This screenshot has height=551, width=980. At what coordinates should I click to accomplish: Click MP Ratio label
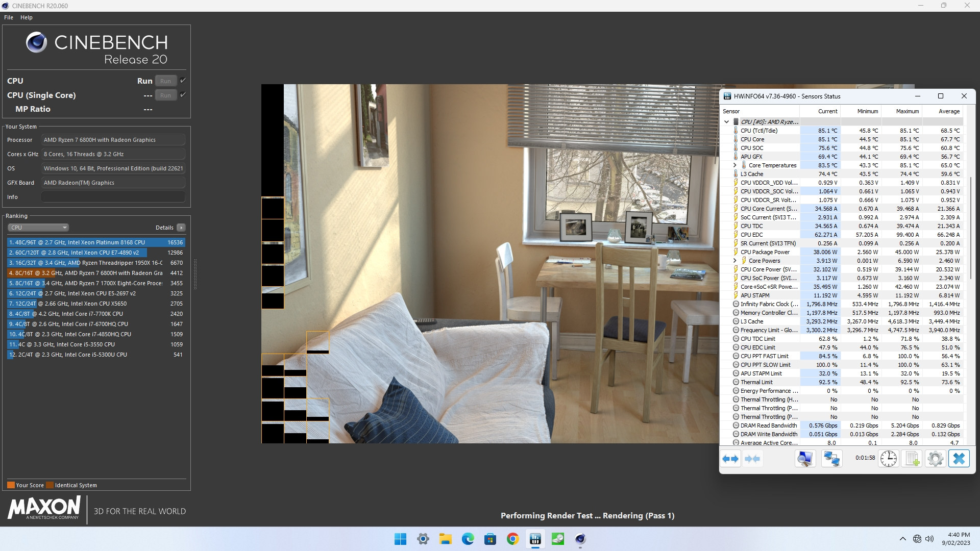tap(33, 109)
